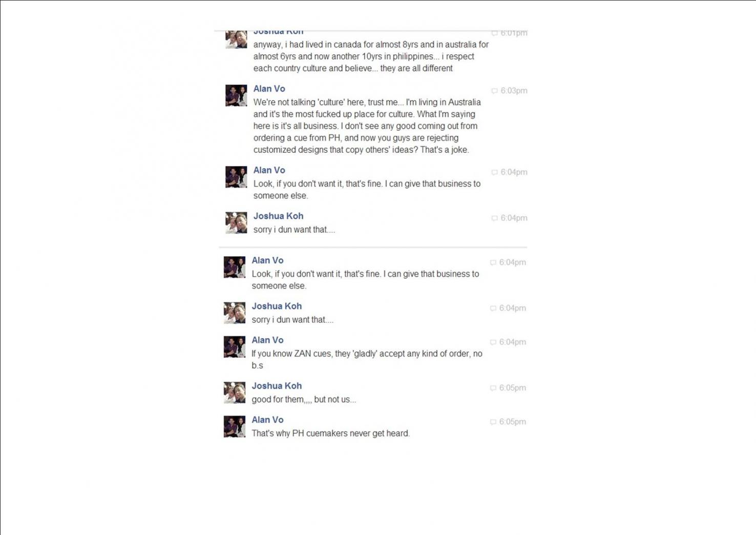Click the last 6:05pm timestamp

(x=512, y=422)
